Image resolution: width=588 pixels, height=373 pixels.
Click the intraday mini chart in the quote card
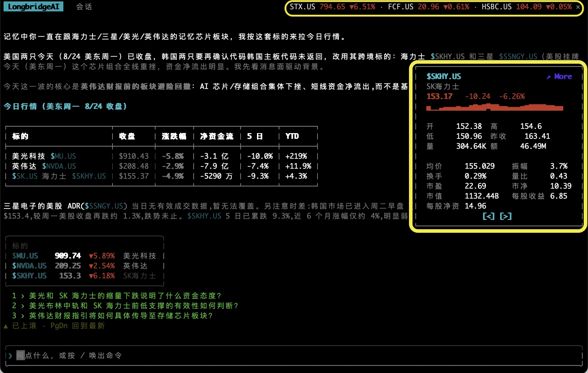tap(495, 107)
